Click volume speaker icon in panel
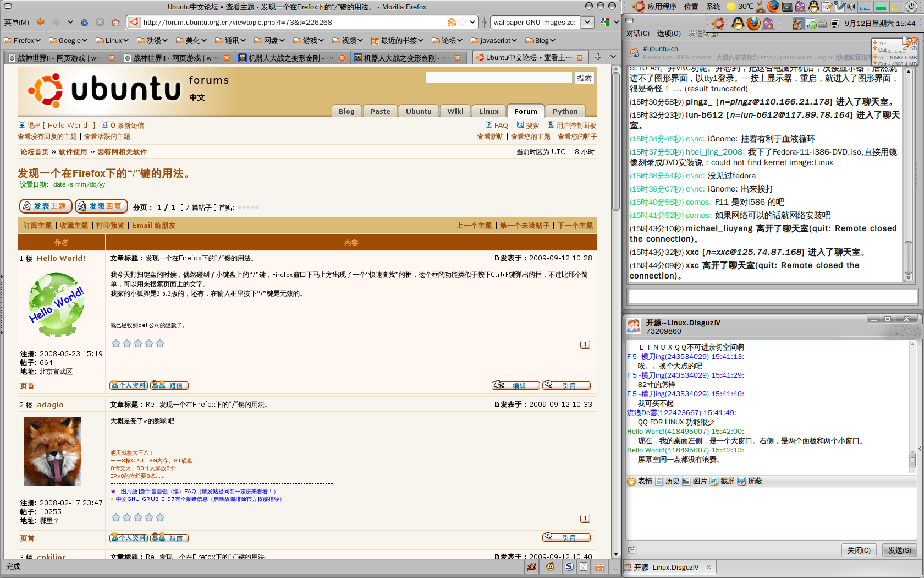Screen dimensions: 924x578 coord(851,7)
